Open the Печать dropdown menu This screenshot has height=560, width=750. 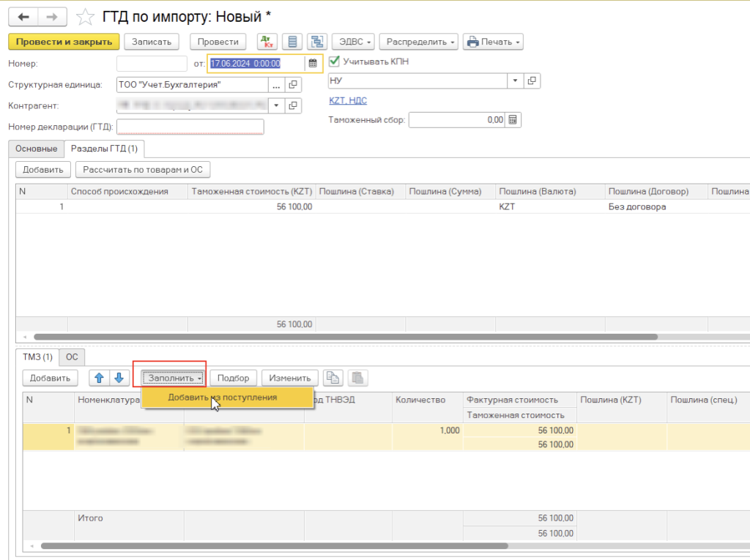coord(494,42)
